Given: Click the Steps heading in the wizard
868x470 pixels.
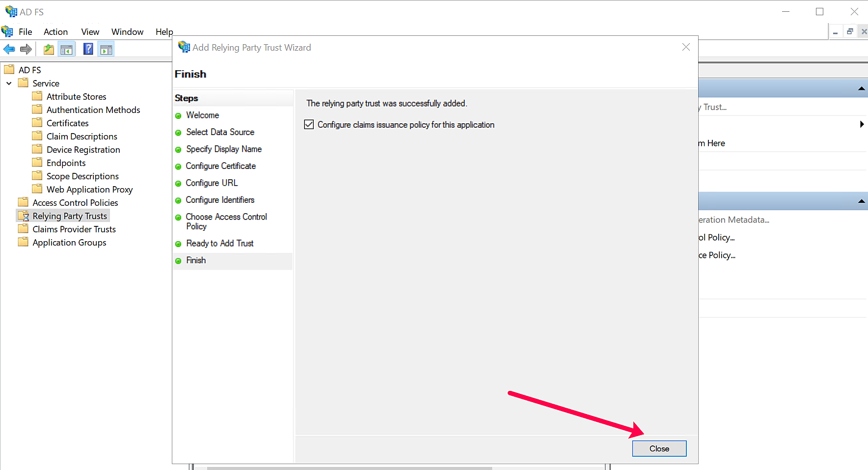Looking at the screenshot, I should pos(187,98).
